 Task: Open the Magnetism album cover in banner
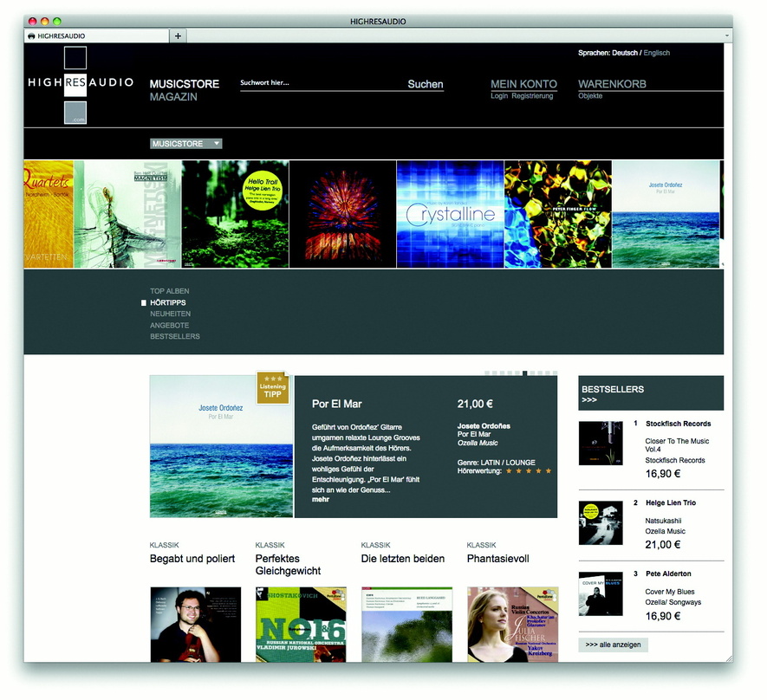click(127, 214)
